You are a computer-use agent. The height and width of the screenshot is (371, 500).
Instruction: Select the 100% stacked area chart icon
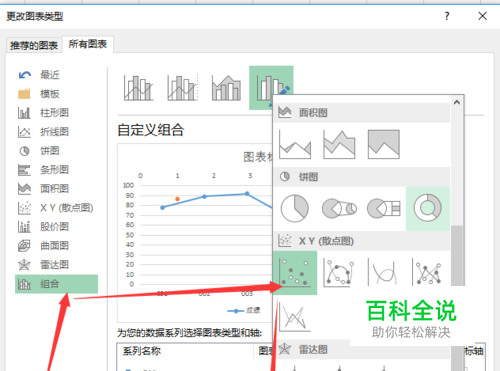384,144
